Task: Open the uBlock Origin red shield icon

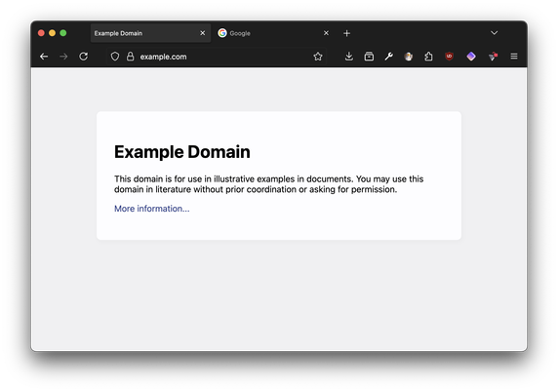Action: 450,57
